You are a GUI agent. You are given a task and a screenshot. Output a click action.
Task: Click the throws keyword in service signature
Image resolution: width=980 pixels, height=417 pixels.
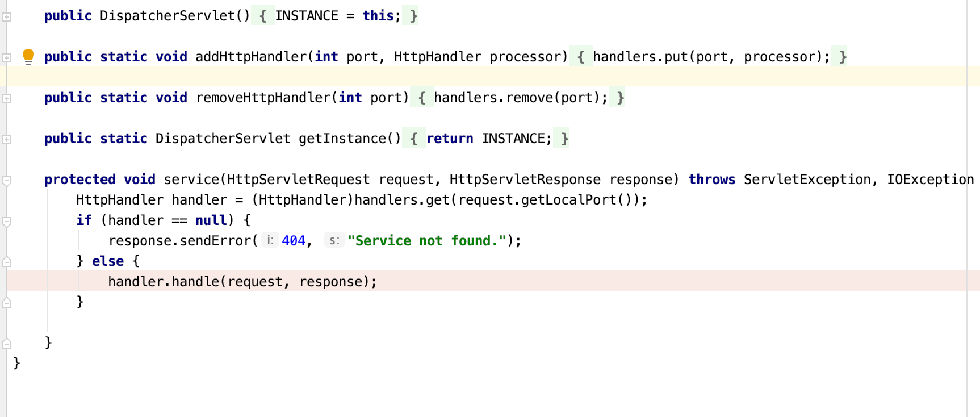pos(711,180)
